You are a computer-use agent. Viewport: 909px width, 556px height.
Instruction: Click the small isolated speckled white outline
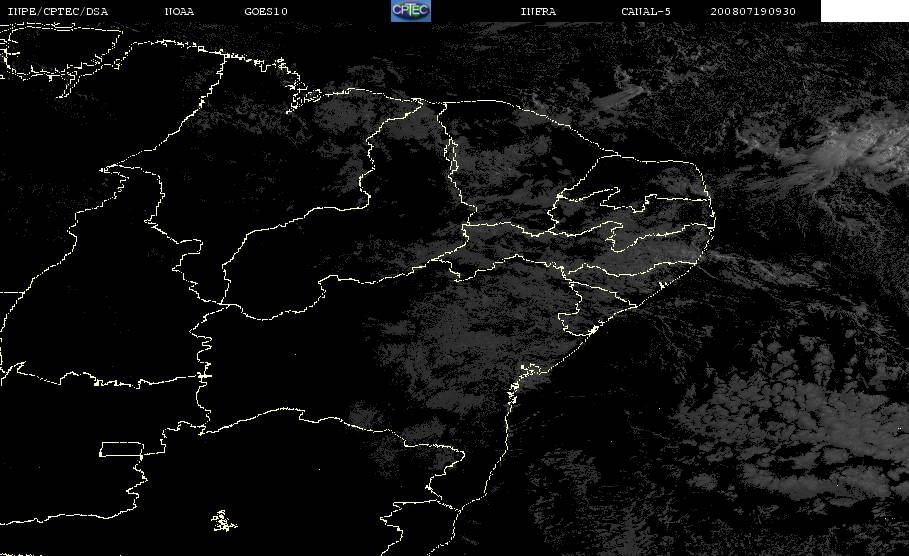pyautogui.click(x=223, y=521)
